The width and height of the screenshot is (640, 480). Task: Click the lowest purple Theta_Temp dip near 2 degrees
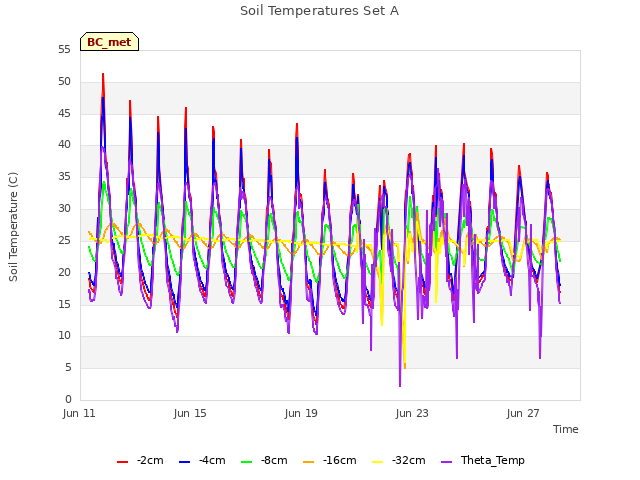click(400, 385)
